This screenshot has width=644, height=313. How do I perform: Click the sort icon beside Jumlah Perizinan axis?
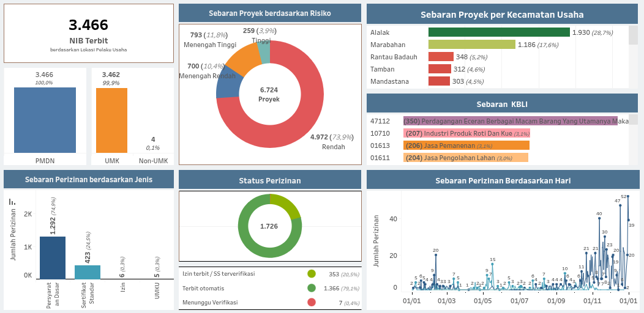tap(12, 202)
